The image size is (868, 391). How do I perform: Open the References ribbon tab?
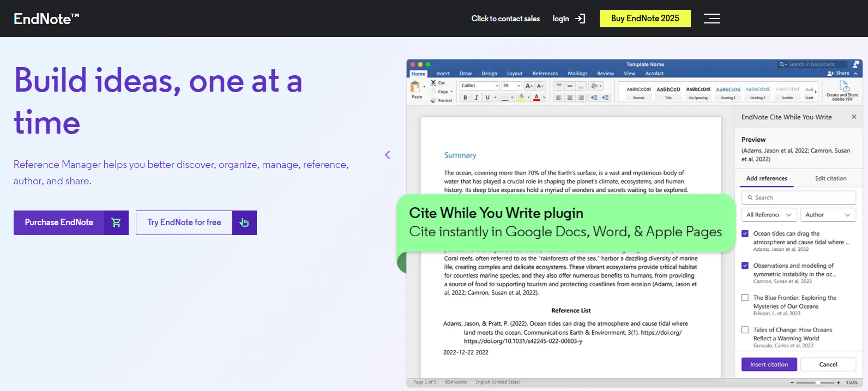coord(545,74)
